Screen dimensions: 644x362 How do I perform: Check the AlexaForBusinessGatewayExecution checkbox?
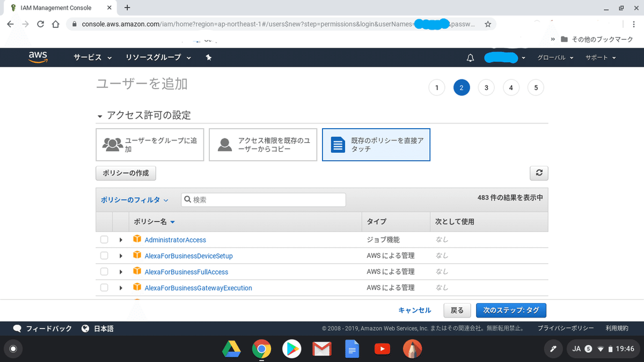[x=104, y=288]
